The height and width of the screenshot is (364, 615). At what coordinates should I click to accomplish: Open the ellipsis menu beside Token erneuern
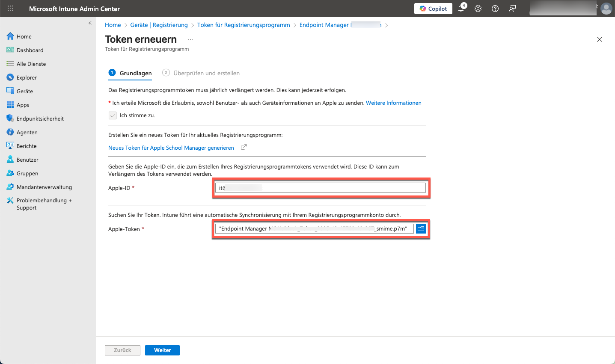click(x=190, y=39)
